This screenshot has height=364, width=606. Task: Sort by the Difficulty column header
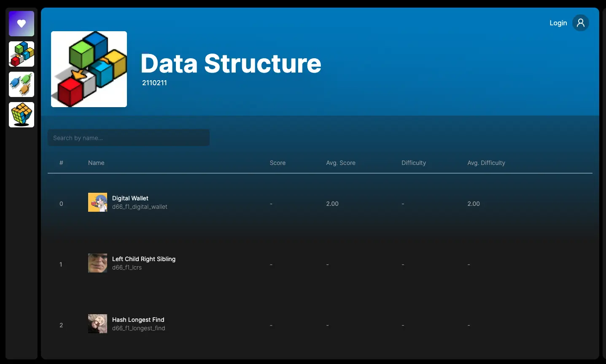(x=414, y=163)
